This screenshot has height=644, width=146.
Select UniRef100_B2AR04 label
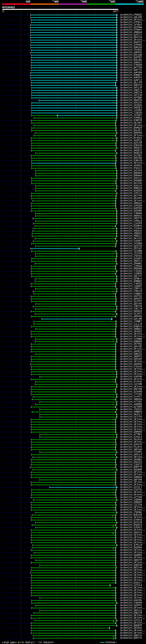[x=131, y=226]
